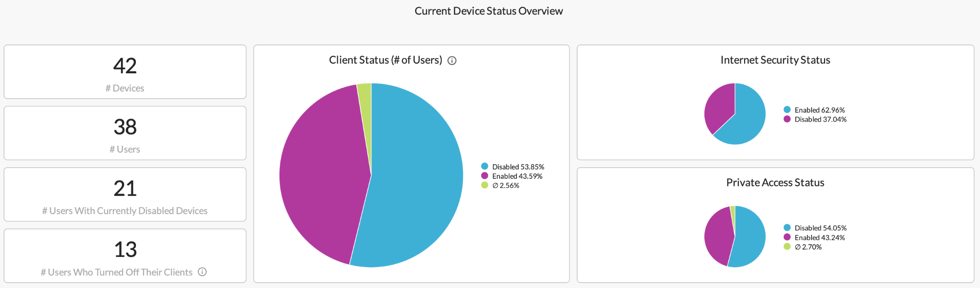Select the magenta Enabled legend dot in Client Status

pos(485,176)
